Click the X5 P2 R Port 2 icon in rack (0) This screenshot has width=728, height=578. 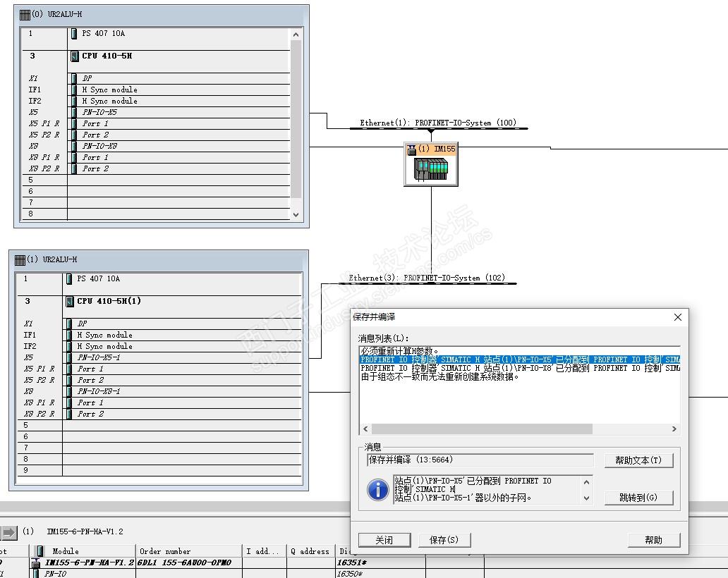[x=74, y=135]
